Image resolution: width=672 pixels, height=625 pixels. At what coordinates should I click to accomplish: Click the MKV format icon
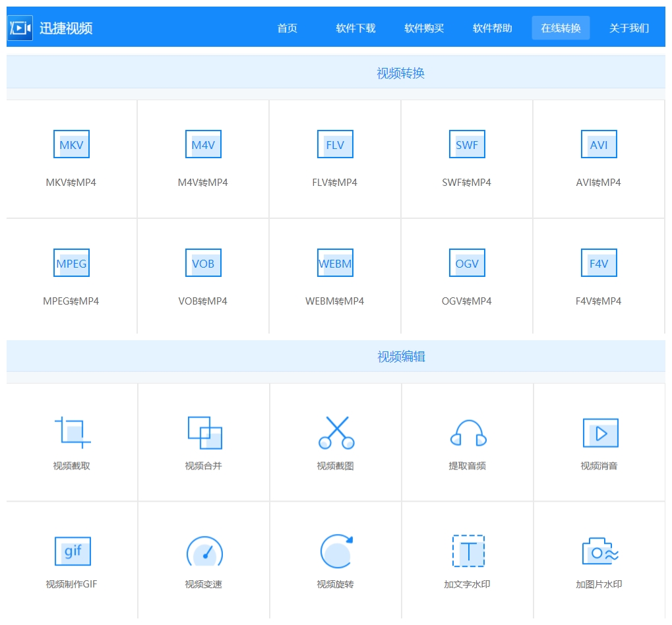[72, 144]
